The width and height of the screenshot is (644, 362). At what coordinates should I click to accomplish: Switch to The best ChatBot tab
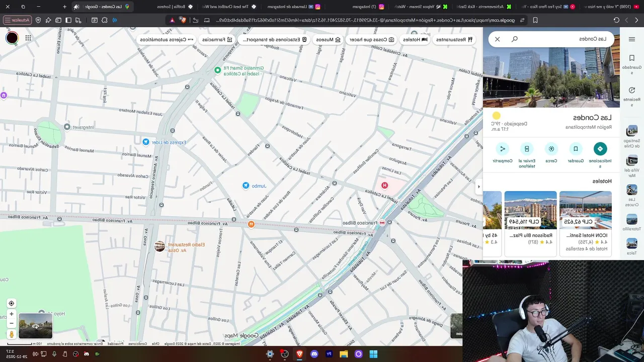pyautogui.click(x=229, y=7)
